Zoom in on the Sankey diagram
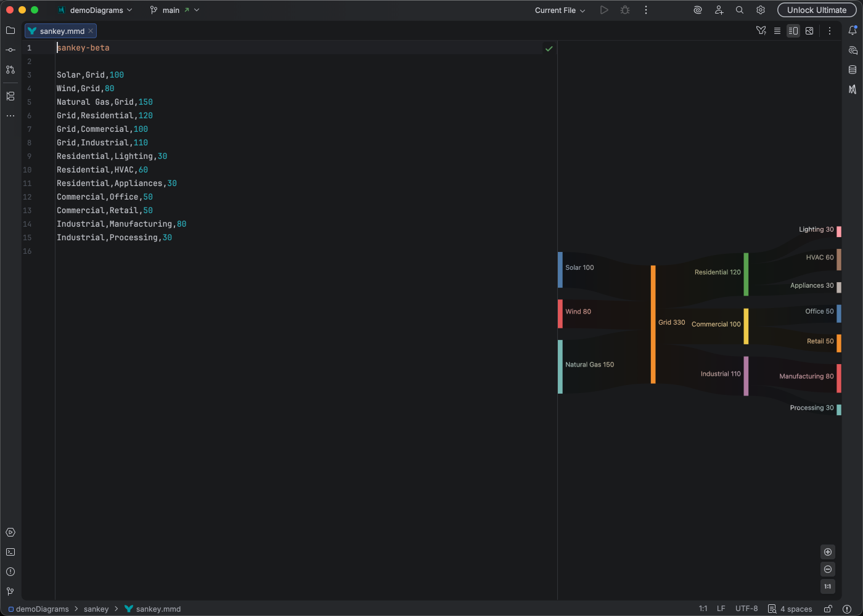Viewport: 863px width, 616px height. [x=828, y=552]
